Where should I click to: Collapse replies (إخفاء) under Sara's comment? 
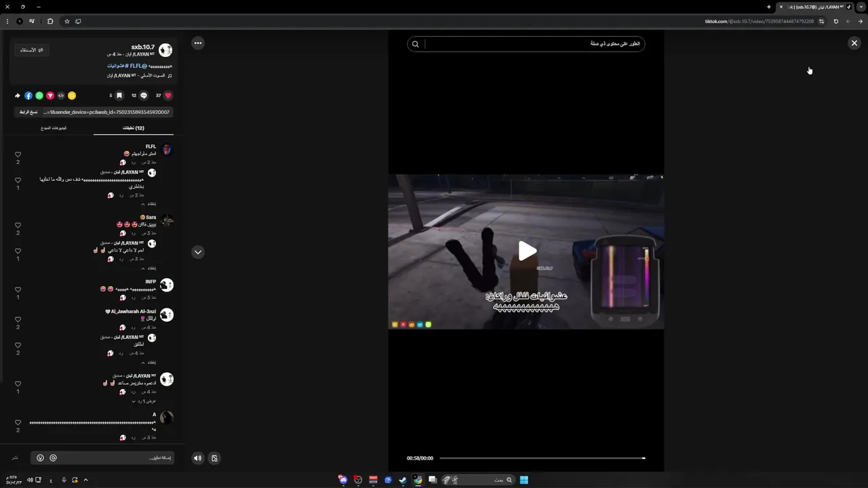pos(149,268)
